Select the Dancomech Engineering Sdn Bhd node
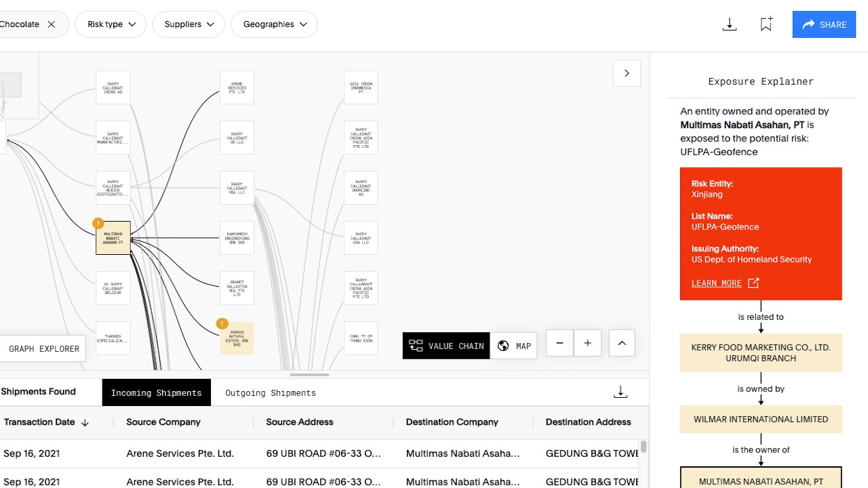 [237, 238]
